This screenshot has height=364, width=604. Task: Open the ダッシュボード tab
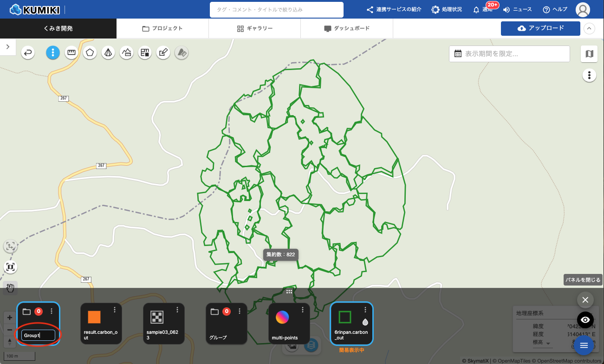pyautogui.click(x=346, y=28)
